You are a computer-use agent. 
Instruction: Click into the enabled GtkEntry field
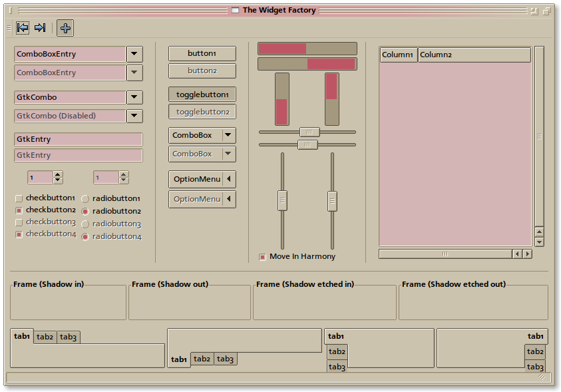coord(79,139)
